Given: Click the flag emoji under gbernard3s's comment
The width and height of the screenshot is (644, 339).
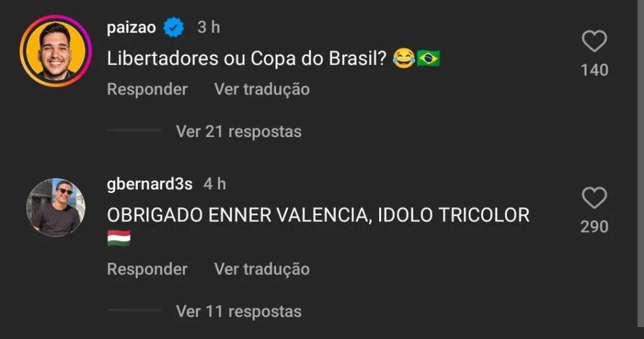Looking at the screenshot, I should 119,238.
